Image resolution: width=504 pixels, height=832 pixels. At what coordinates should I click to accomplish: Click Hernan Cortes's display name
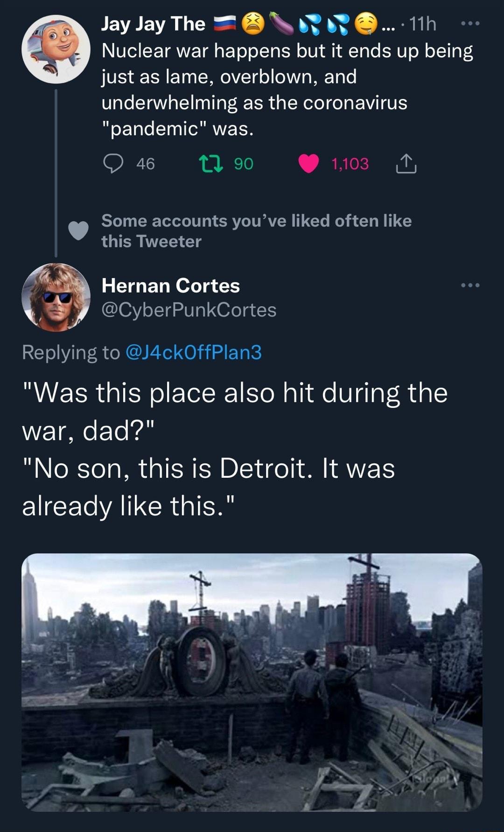170,286
